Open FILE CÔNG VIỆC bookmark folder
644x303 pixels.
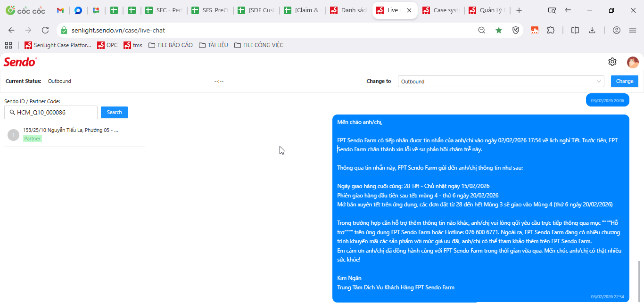258,45
